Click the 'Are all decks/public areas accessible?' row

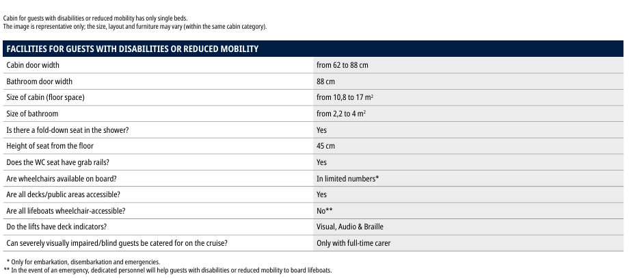(x=63, y=194)
